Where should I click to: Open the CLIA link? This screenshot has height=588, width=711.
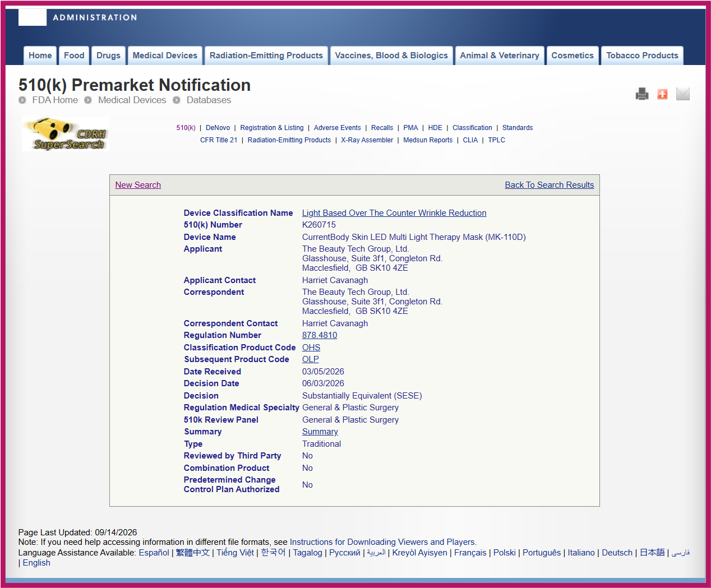[x=470, y=140]
